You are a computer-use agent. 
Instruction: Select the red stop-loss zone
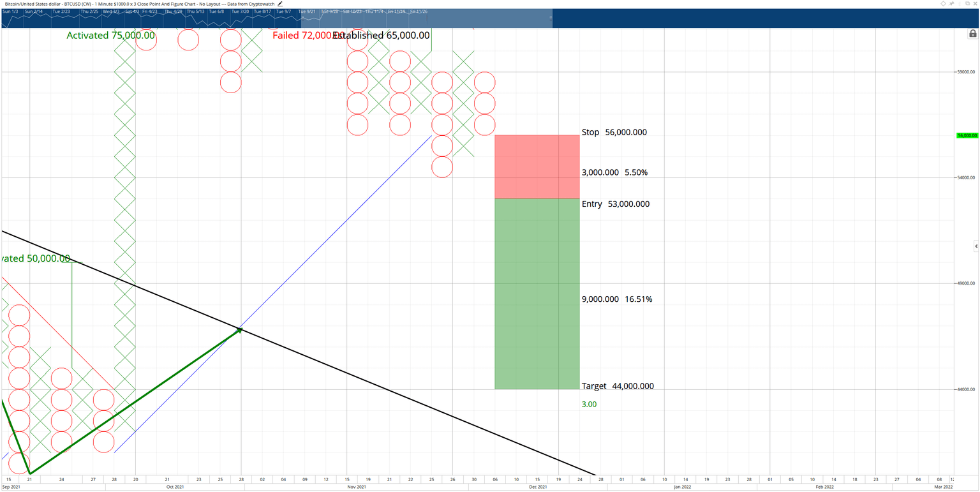pyautogui.click(x=537, y=167)
